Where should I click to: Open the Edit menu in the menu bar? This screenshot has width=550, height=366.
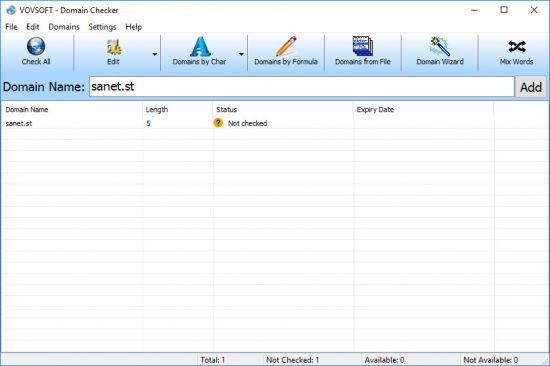(x=33, y=27)
